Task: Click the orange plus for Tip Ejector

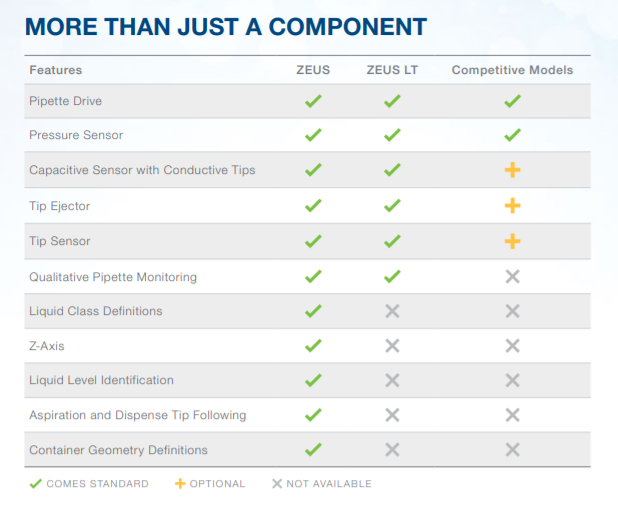Action: click(512, 205)
